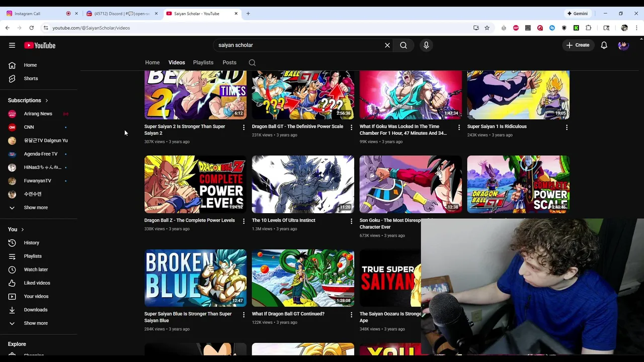This screenshot has width=644, height=362.
Task: Switch to the channel Home tab
Action: pyautogui.click(x=152, y=62)
